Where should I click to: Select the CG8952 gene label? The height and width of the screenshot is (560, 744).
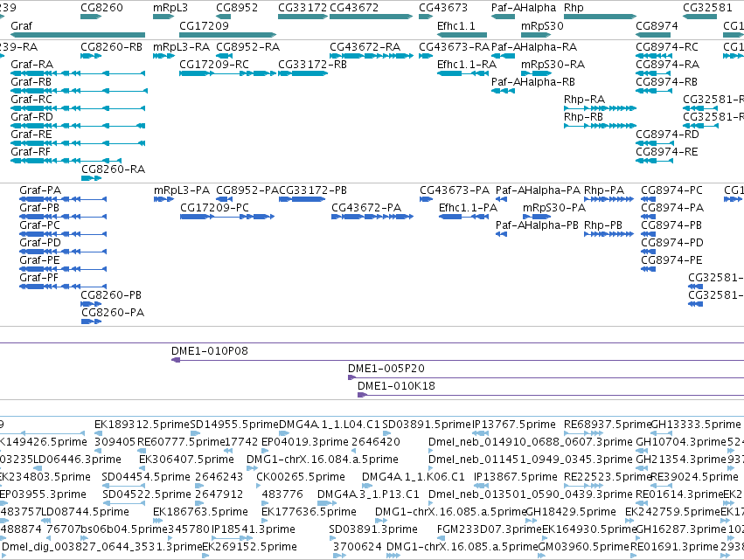point(237,8)
